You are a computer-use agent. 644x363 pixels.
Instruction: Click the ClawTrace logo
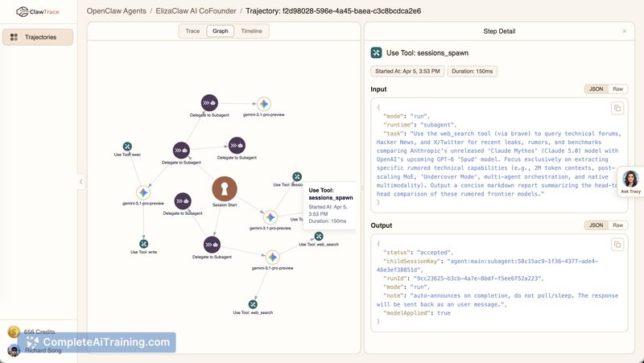[x=37, y=11]
